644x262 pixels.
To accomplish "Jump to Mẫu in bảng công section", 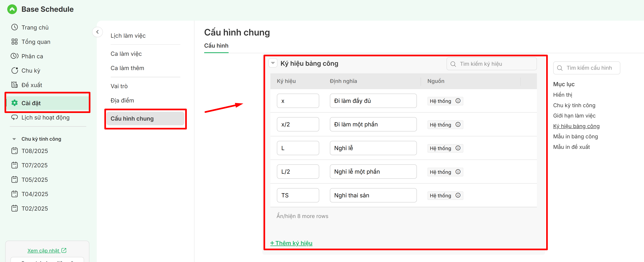I will (575, 137).
